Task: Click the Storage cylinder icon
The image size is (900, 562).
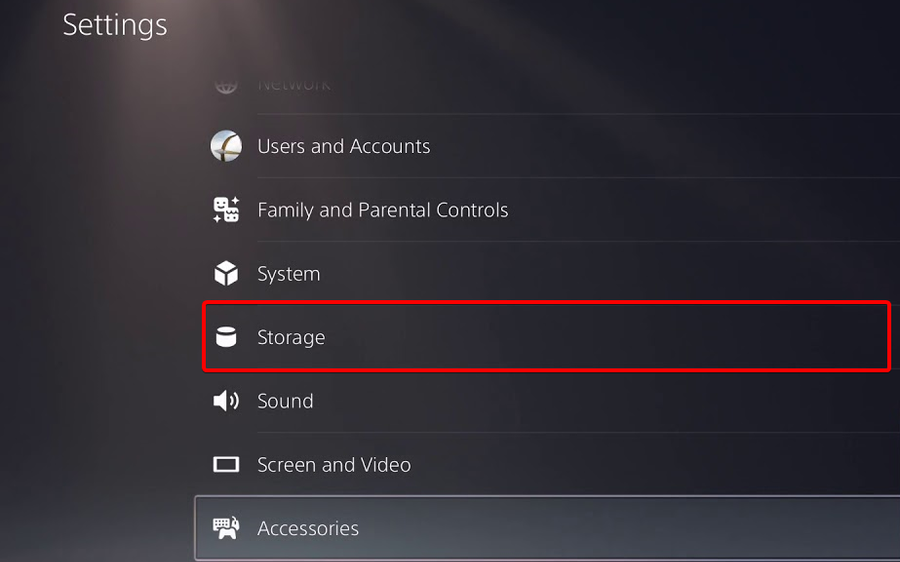Action: pyautogui.click(x=226, y=337)
